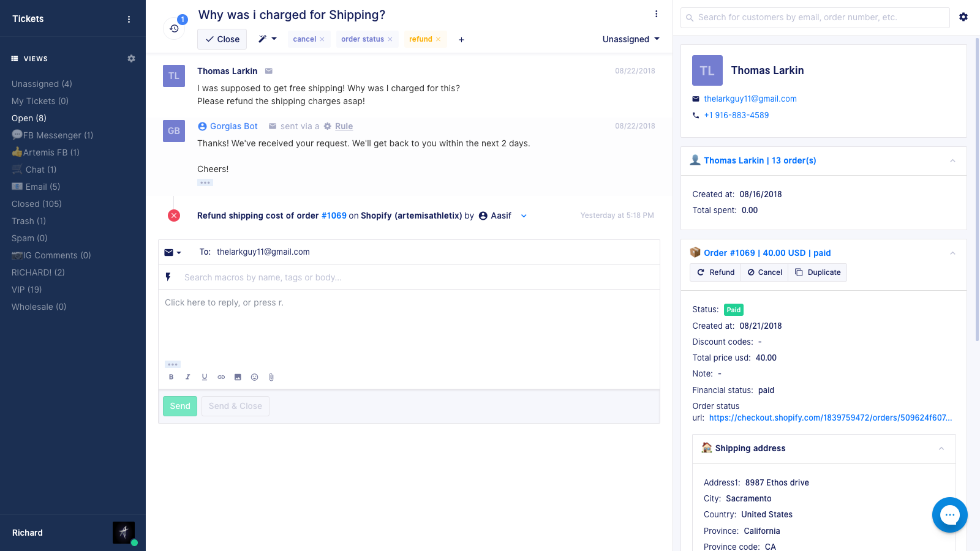The height and width of the screenshot is (551, 980).
Task: Collapse the Shipping address section
Action: (941, 448)
